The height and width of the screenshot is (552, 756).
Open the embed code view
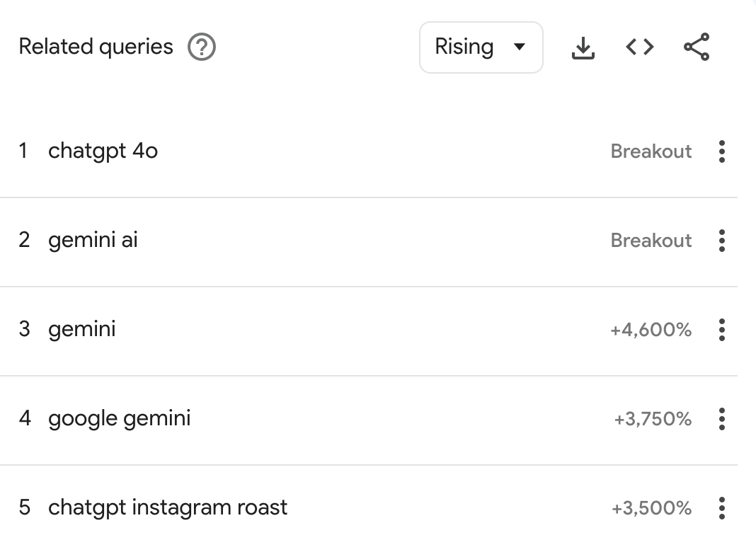point(638,47)
